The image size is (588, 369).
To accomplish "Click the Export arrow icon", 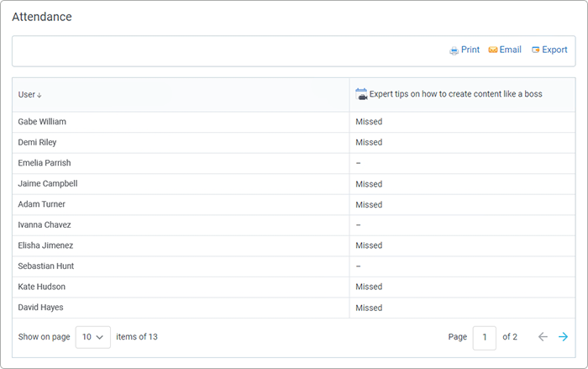I will click(536, 50).
